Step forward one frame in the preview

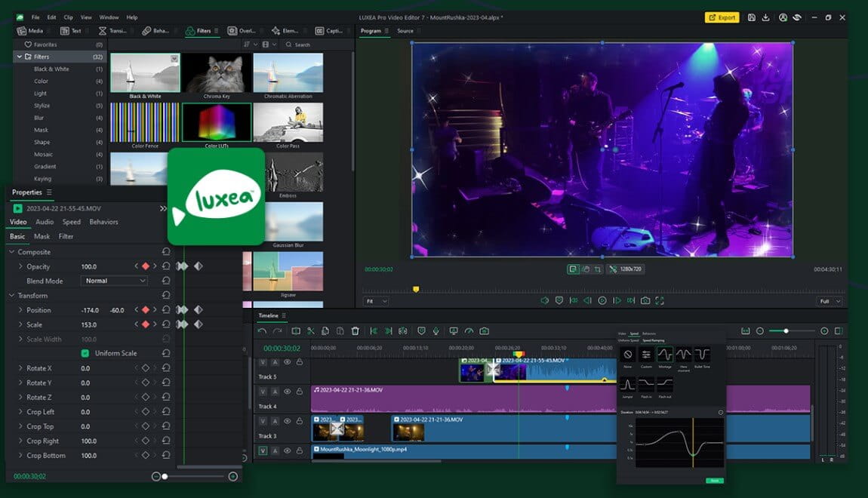click(617, 300)
